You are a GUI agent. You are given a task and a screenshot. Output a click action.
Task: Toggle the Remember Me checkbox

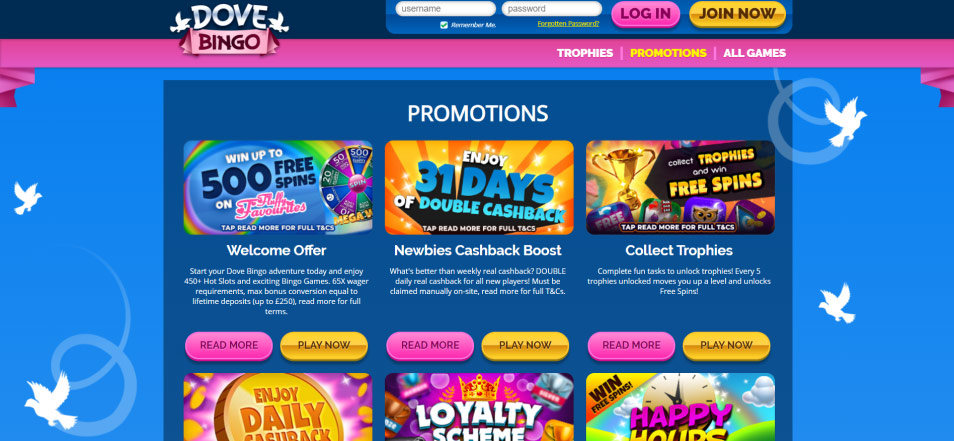pyautogui.click(x=444, y=25)
